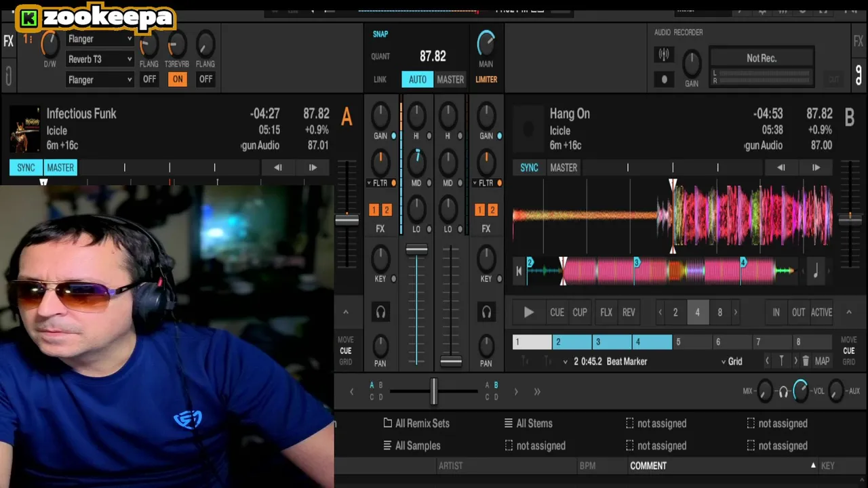Click the All Remix Sets folder favorite
The width and height of the screenshot is (868, 488).
pyautogui.click(x=416, y=424)
